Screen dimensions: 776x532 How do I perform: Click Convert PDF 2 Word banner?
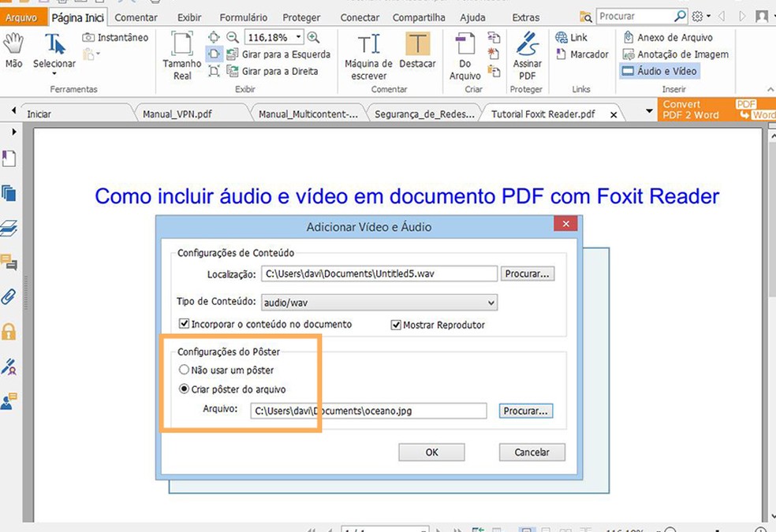pyautogui.click(x=717, y=110)
